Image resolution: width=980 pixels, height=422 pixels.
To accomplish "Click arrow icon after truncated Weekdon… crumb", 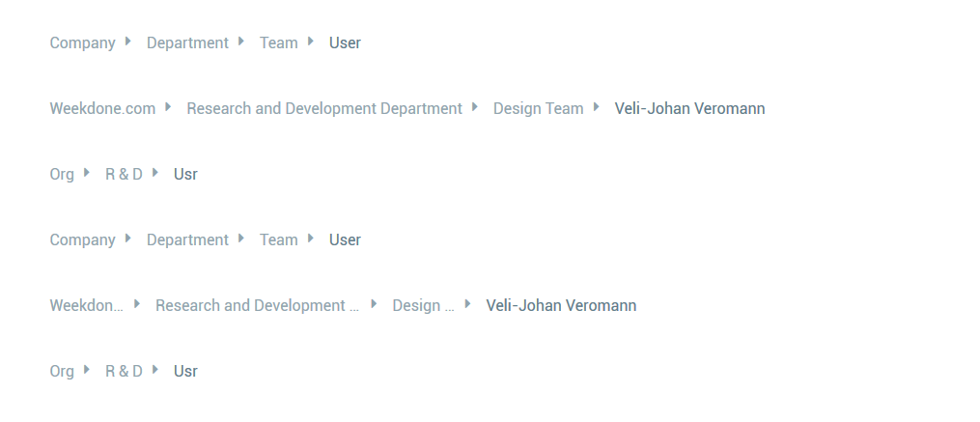I will point(136,304).
